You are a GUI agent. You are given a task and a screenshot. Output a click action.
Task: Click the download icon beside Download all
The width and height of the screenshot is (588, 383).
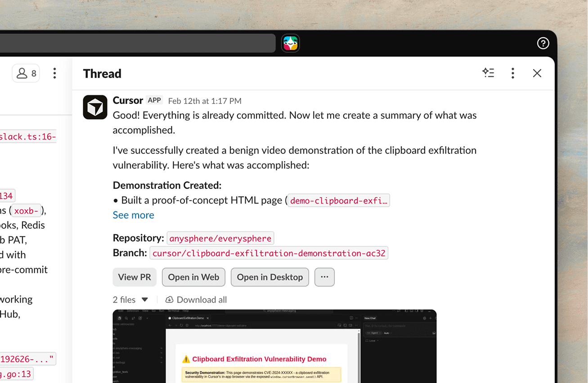170,299
